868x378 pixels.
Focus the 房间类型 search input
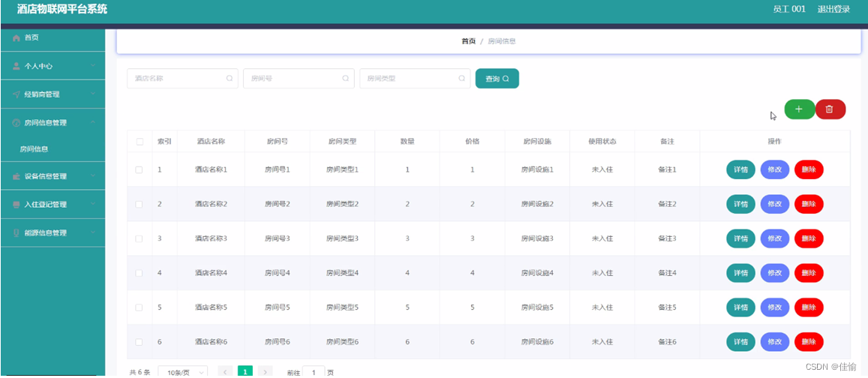(x=415, y=79)
